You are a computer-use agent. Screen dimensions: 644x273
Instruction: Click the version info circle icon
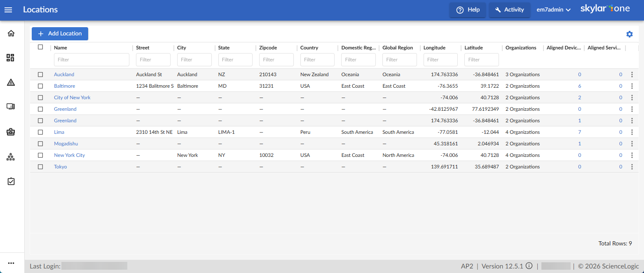pyautogui.click(x=529, y=266)
